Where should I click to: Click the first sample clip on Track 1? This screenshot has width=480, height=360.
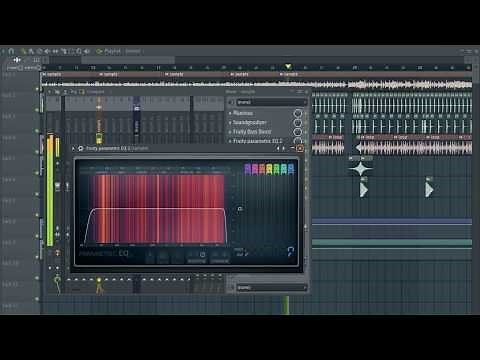70,80
